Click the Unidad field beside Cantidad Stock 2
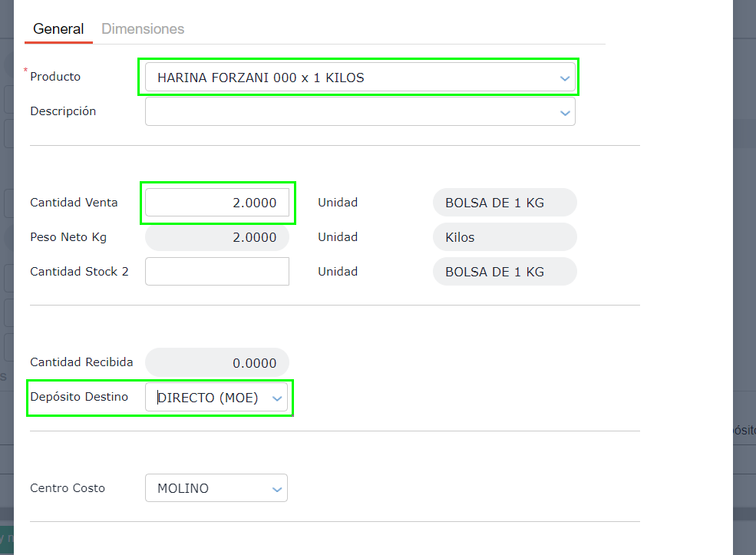Viewport: 756px width, 555px height. pos(504,272)
